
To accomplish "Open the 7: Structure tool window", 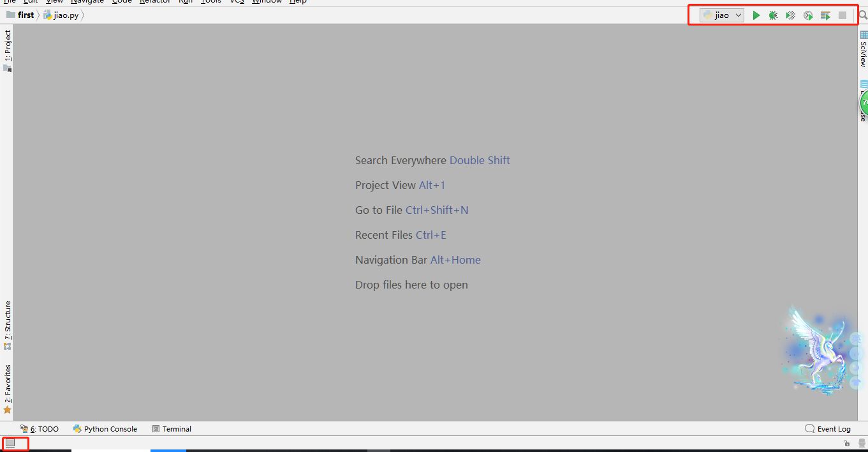I will tap(8, 326).
